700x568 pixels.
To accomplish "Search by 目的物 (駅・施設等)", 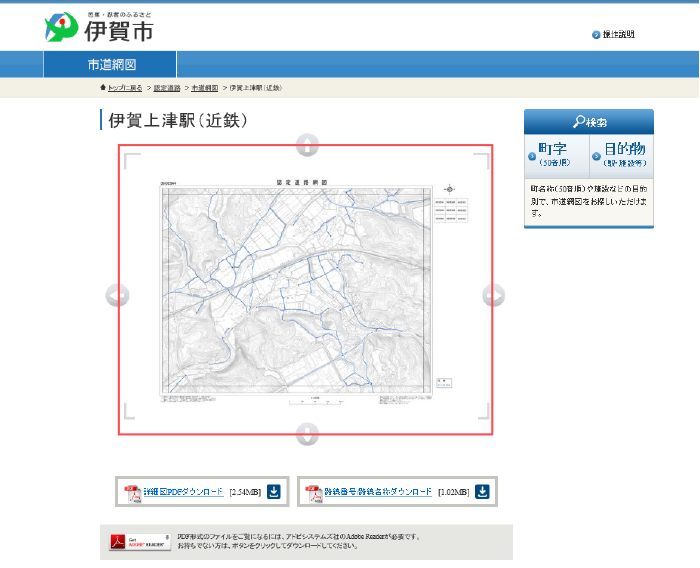I will click(x=621, y=155).
